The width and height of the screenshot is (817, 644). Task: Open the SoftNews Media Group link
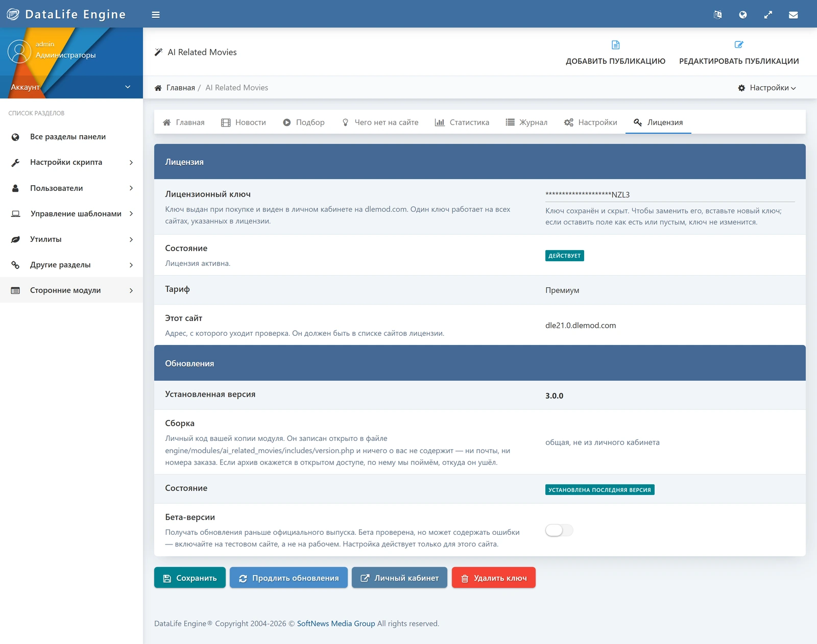(336, 624)
